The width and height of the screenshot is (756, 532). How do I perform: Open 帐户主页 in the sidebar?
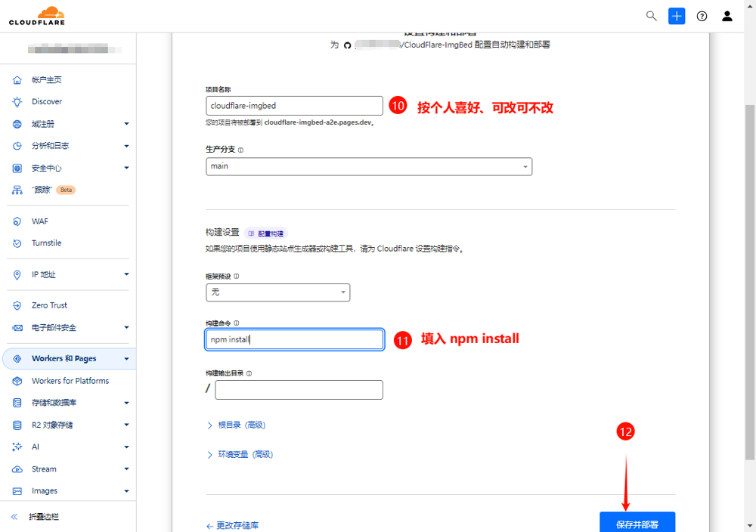coord(46,80)
